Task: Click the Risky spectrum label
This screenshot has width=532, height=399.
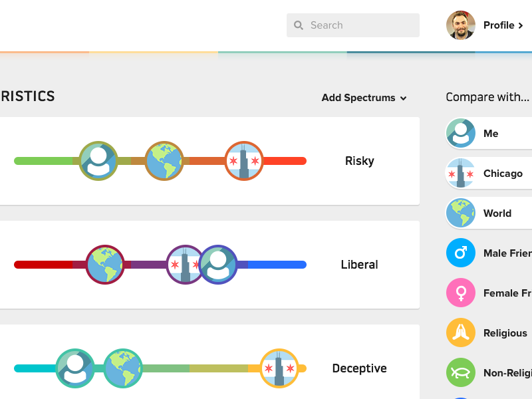Action: tap(359, 161)
